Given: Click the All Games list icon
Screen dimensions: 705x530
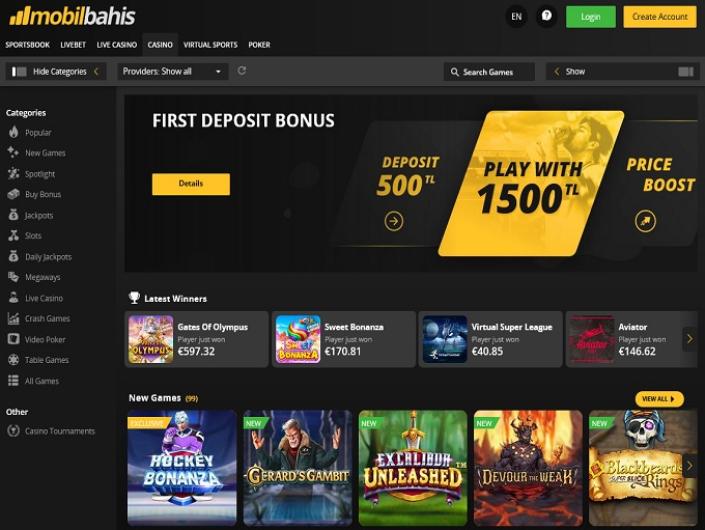Looking at the screenshot, I should point(13,380).
